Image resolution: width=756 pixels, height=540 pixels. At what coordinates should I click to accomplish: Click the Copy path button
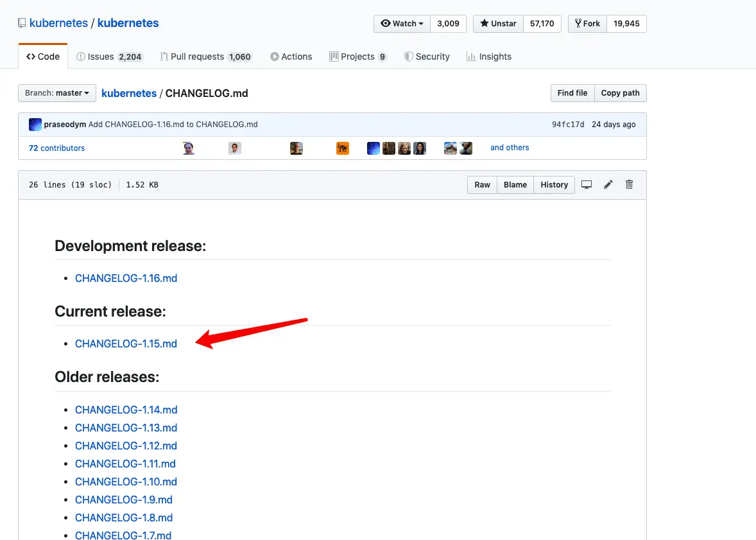point(620,93)
